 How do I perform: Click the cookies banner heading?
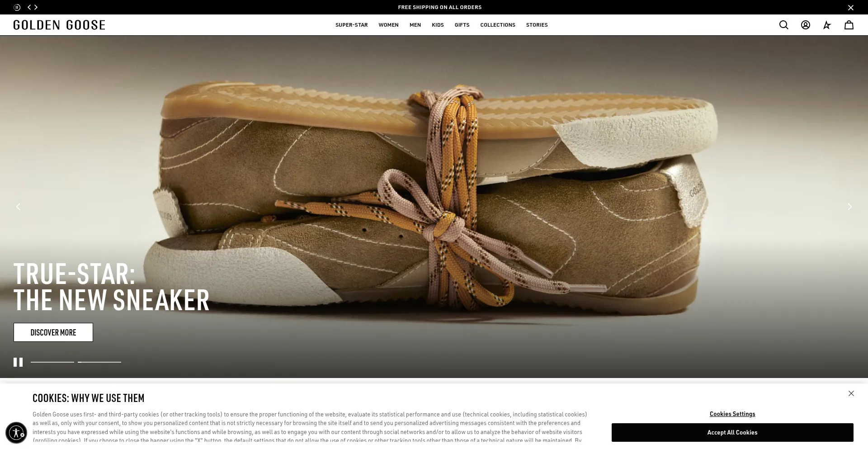89,398
